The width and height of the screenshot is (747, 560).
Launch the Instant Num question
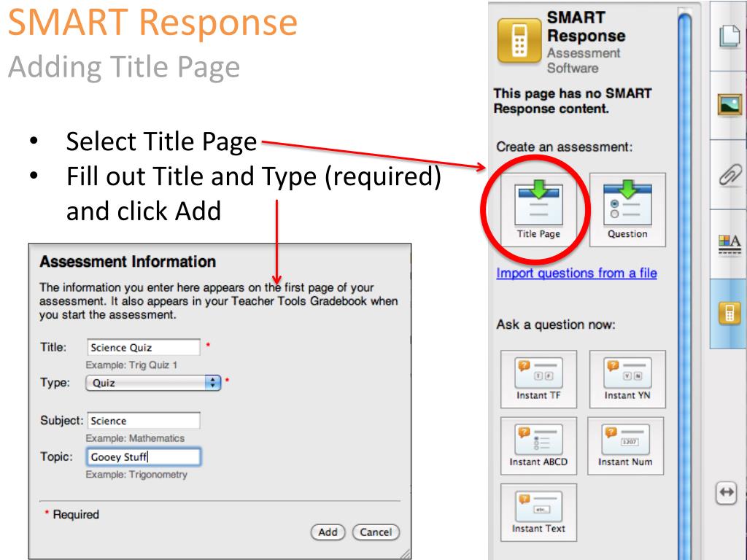(x=625, y=446)
